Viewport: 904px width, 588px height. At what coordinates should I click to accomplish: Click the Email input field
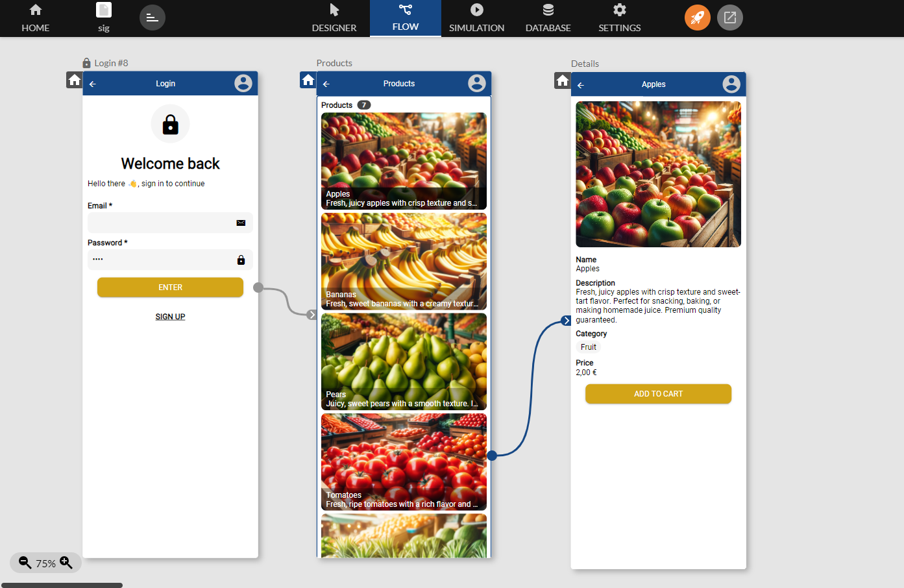pyautogui.click(x=170, y=223)
